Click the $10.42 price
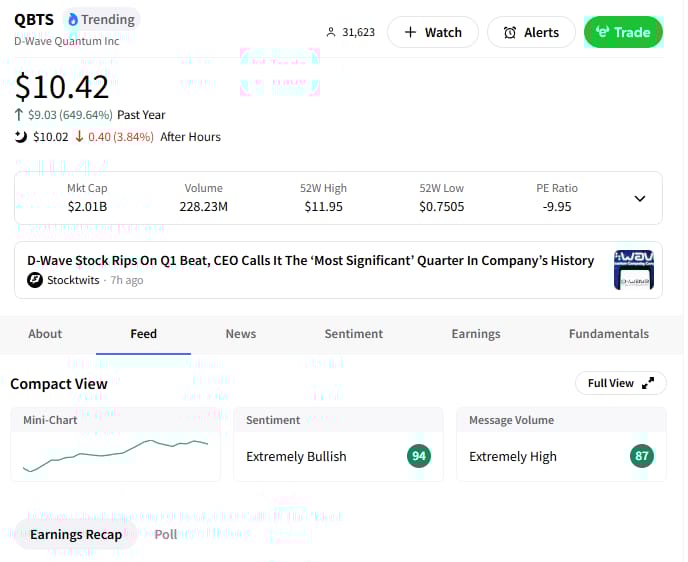 tap(61, 87)
